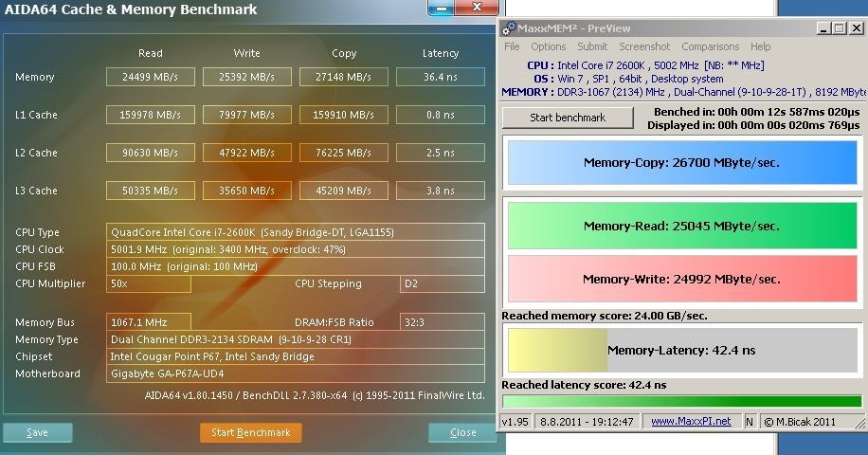Click the Memory Bus field 1067.1 MHz
The width and height of the screenshot is (868, 455).
coord(149,322)
